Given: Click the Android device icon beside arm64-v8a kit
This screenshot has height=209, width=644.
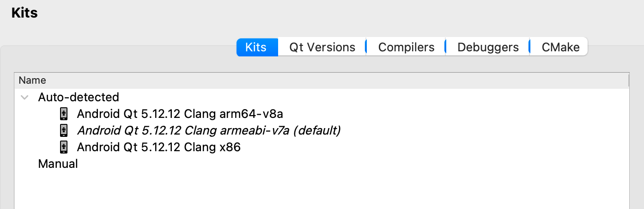Looking at the screenshot, I should [x=64, y=114].
